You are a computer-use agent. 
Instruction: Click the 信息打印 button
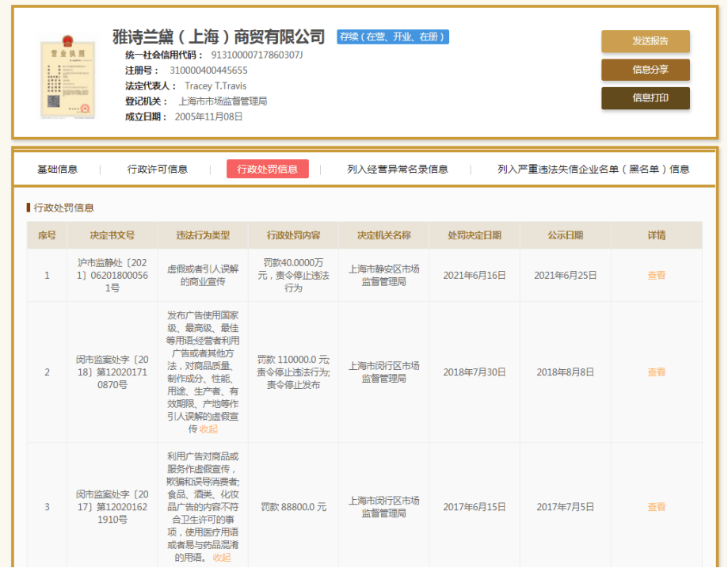coord(645,98)
